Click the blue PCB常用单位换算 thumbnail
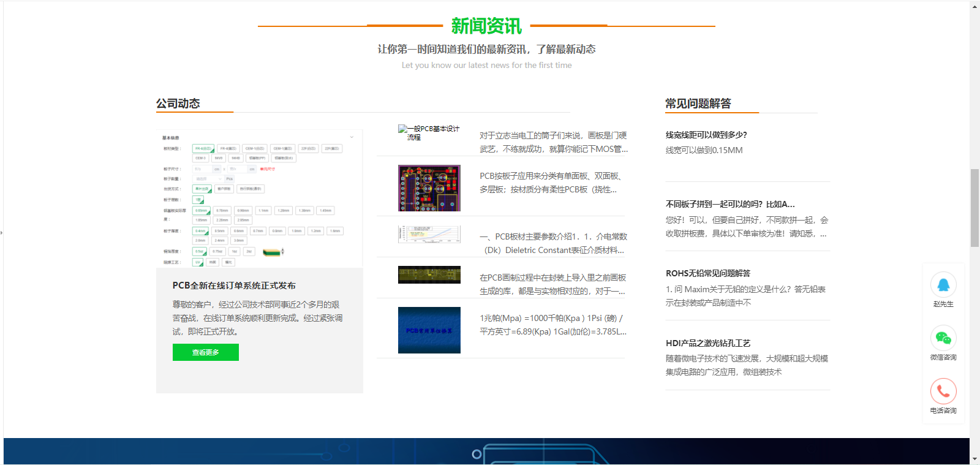The image size is (980, 465). coord(429,330)
